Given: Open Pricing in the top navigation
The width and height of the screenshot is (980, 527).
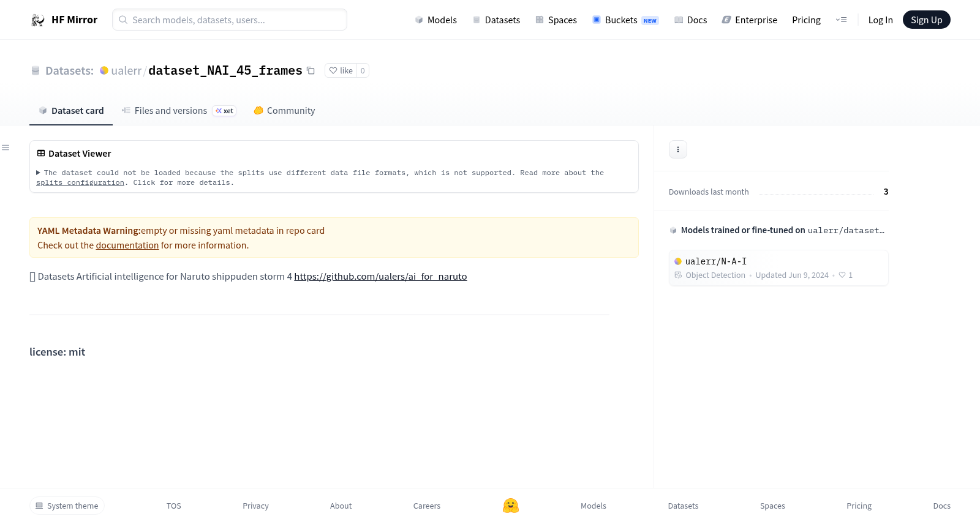Looking at the screenshot, I should (806, 20).
